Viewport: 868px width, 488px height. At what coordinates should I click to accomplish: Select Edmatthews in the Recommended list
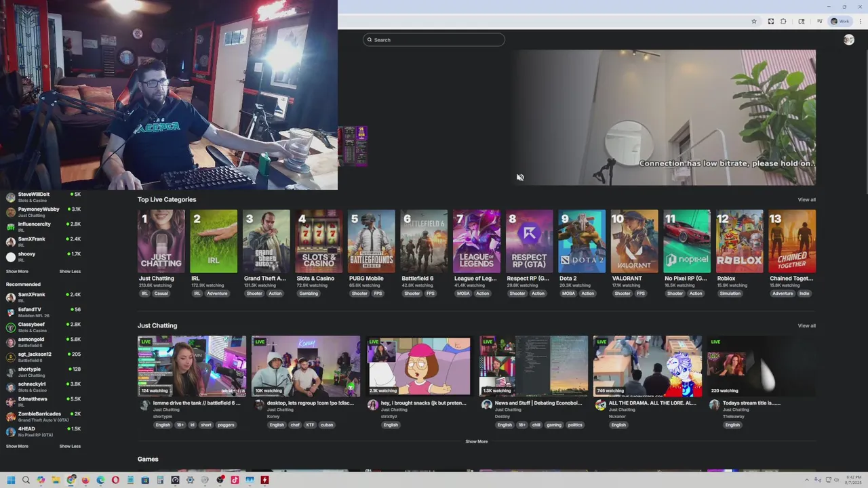42,402
